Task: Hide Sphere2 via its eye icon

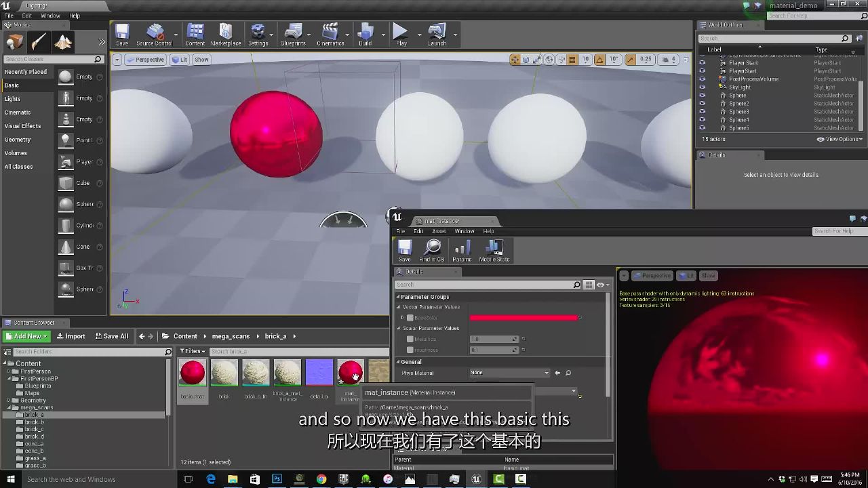Action: (x=702, y=104)
